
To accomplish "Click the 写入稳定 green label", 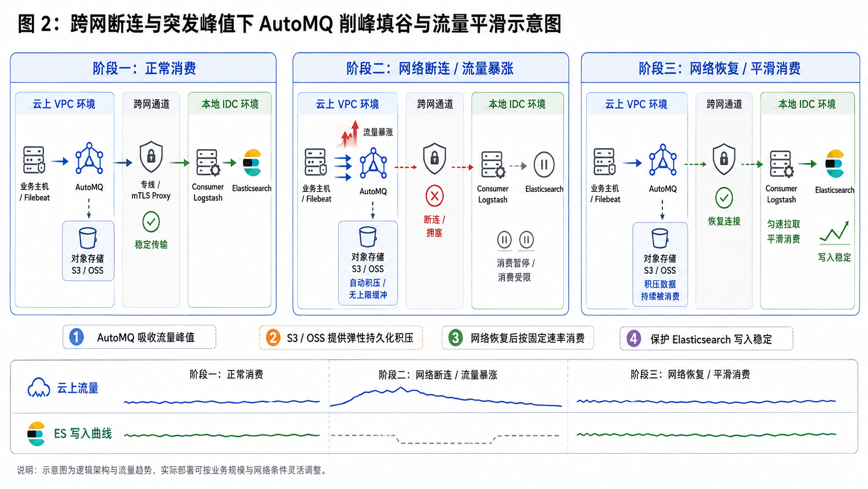I will point(834,257).
